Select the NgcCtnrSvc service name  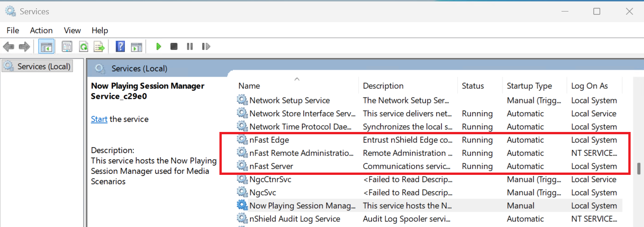[x=271, y=179]
